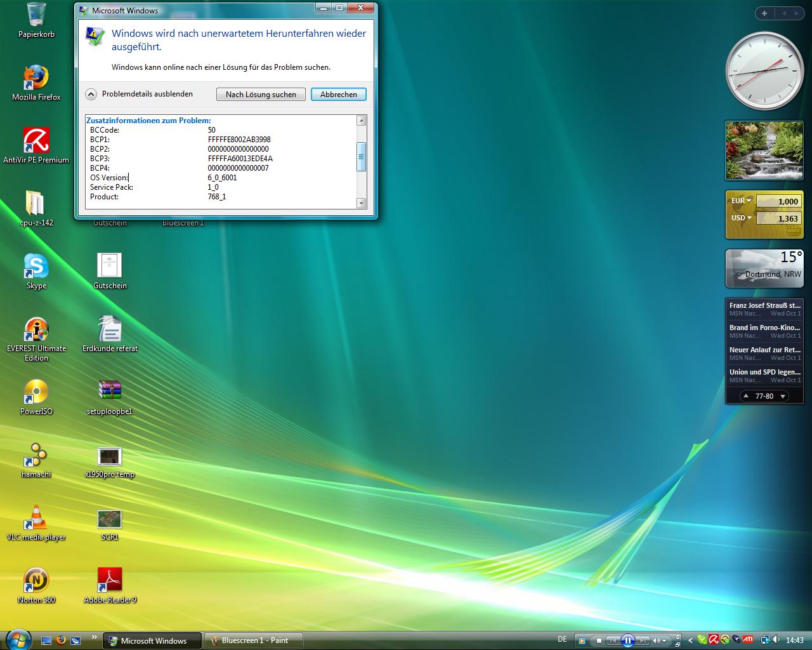812x650 pixels.
Task: Restore media player from taskbar toolbar
Action: (678, 644)
